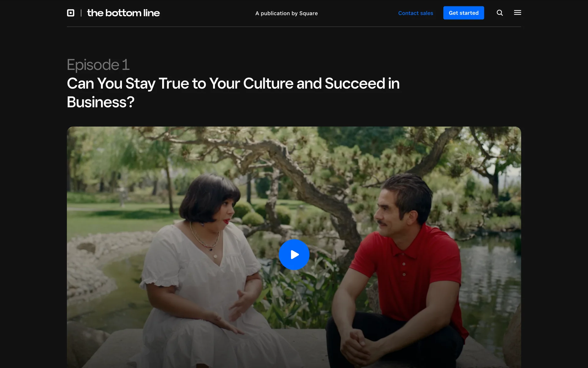Open the hamburger navigation menu
Viewport: 588px width, 368px height.
point(518,13)
